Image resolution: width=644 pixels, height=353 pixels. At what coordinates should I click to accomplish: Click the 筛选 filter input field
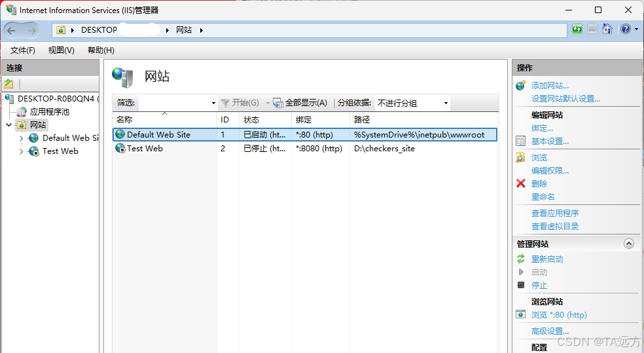174,103
